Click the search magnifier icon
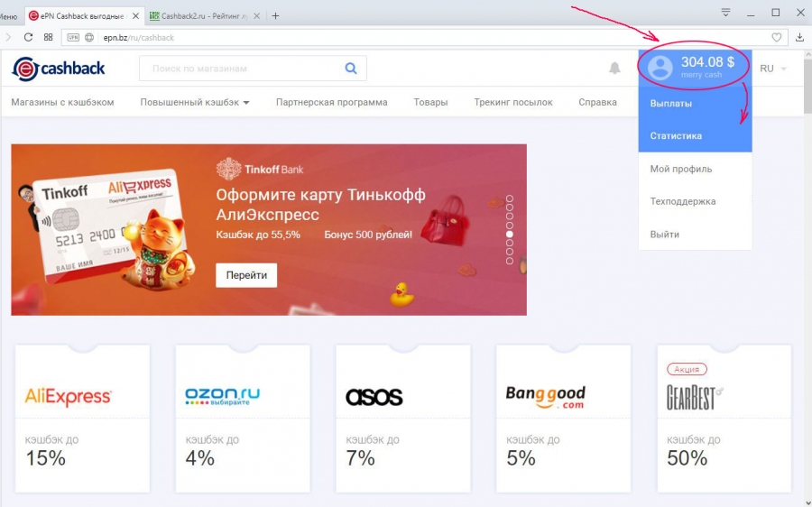 click(351, 69)
